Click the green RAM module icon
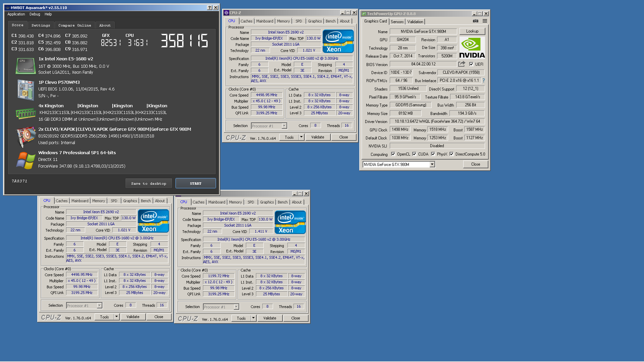Image resolution: width=644 pixels, height=362 pixels. (26, 114)
